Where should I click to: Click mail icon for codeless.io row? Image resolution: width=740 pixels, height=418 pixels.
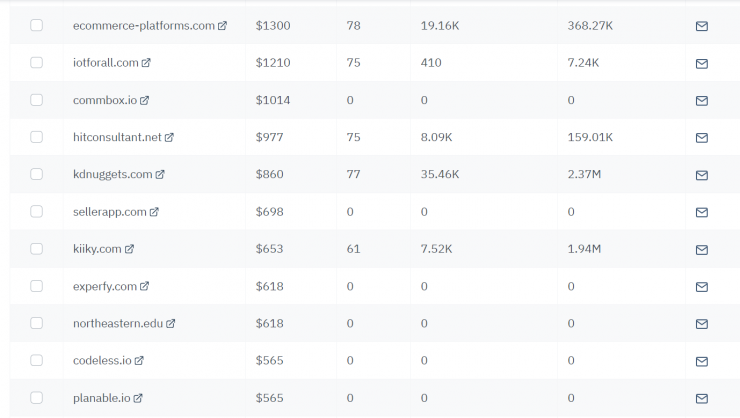[701, 361]
